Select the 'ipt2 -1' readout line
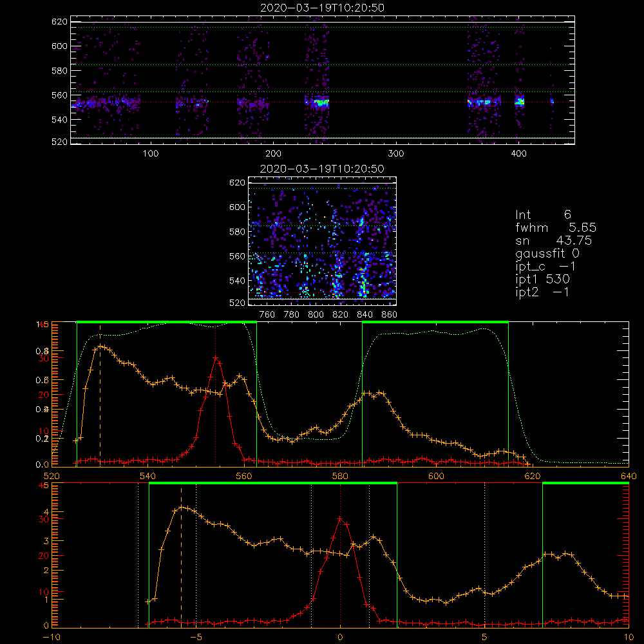This screenshot has height=644, width=644. (542, 292)
